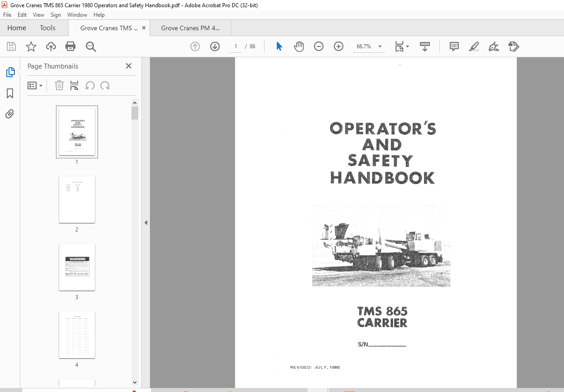564x392 pixels.
Task: Click the scrolling mode keyboard icon
Action: pyautogui.click(x=425, y=46)
